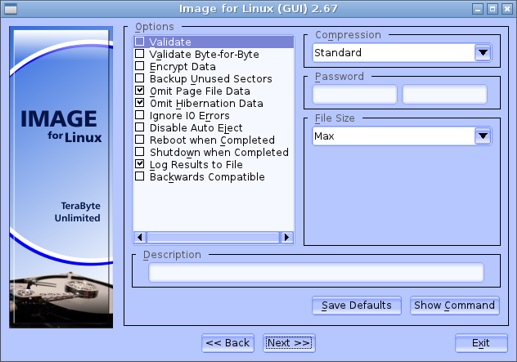The image size is (517, 362).
Task: Minimize the Image for Linux window
Action: tap(478, 9)
